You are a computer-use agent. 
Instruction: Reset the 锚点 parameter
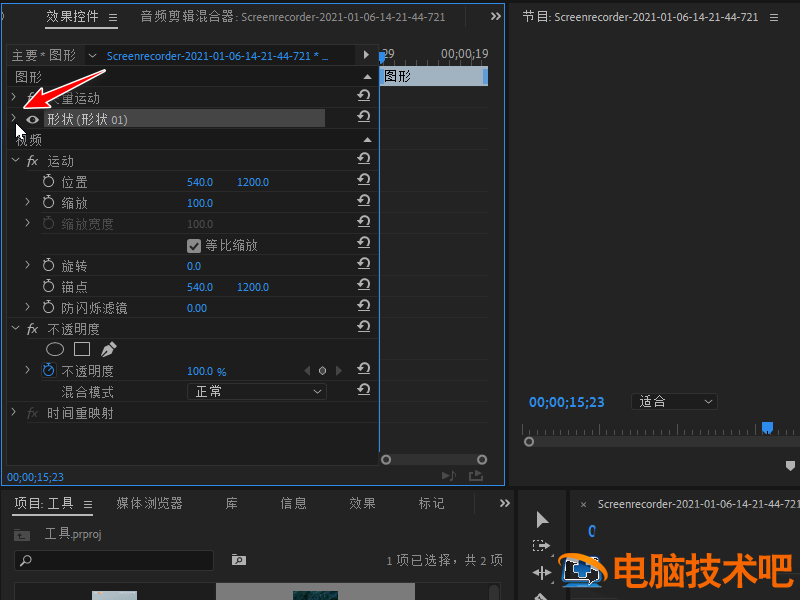point(364,287)
